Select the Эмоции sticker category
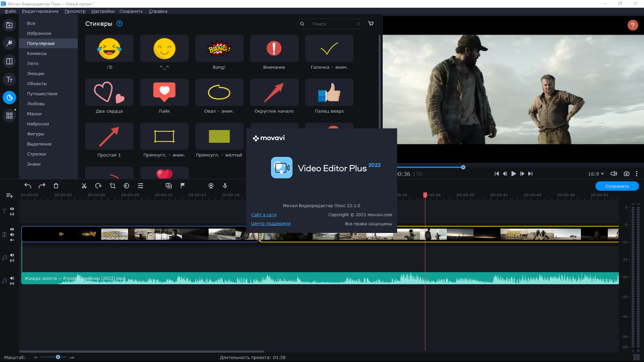 [x=36, y=73]
